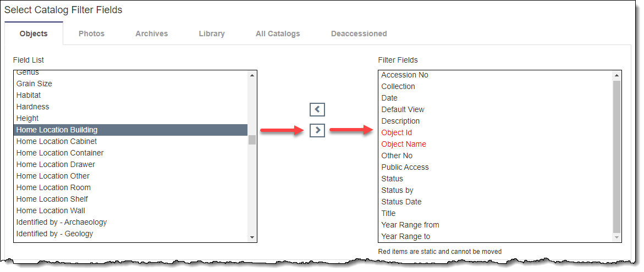Viewport: 644px width, 272px height.
Task: Click the Field List scrollbar thumb
Action: (x=252, y=140)
